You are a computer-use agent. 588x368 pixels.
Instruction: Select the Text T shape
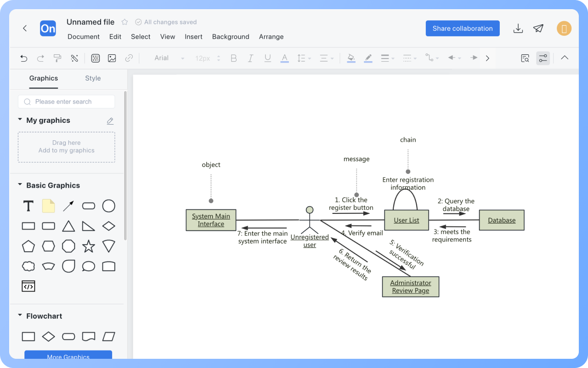[28, 206]
